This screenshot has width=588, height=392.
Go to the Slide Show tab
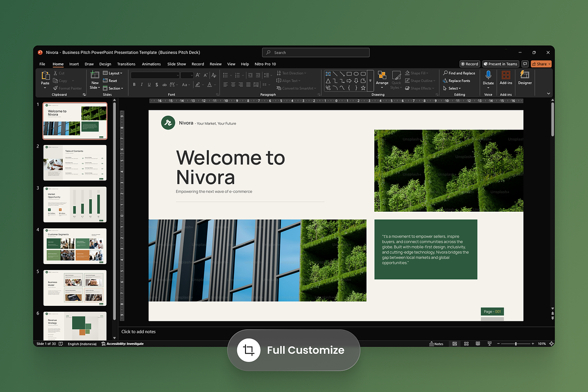coord(176,64)
